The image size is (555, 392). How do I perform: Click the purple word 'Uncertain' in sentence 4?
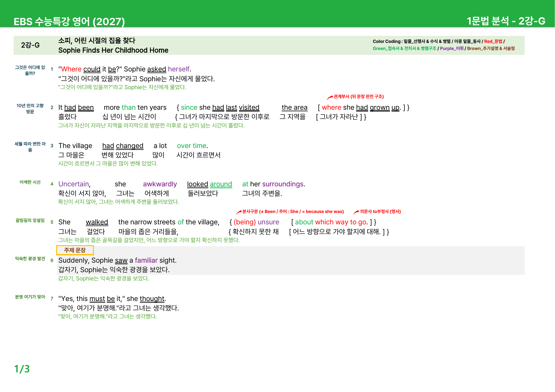coord(73,184)
